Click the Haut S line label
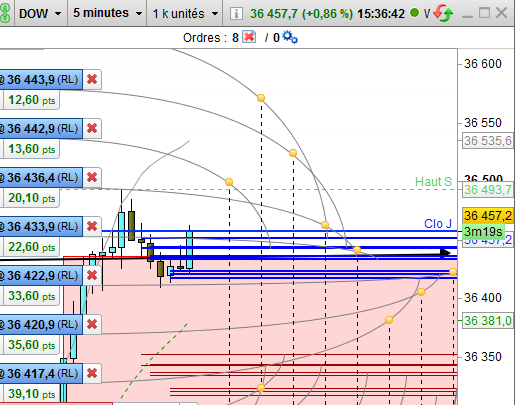 (x=433, y=182)
